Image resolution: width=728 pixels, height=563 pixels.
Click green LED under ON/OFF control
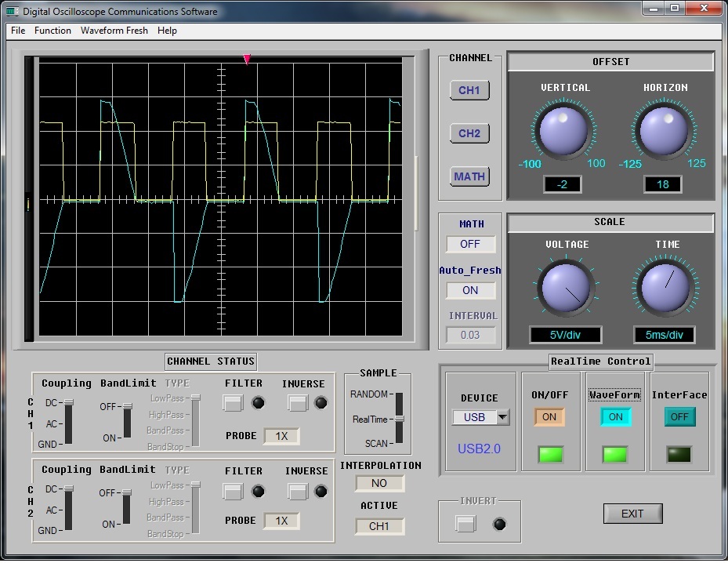coord(551,454)
